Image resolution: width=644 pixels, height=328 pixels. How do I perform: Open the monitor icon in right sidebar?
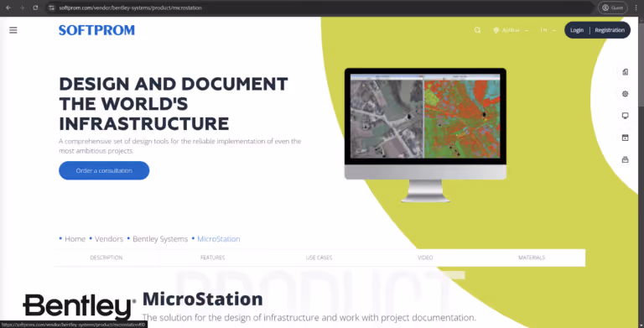pos(625,116)
